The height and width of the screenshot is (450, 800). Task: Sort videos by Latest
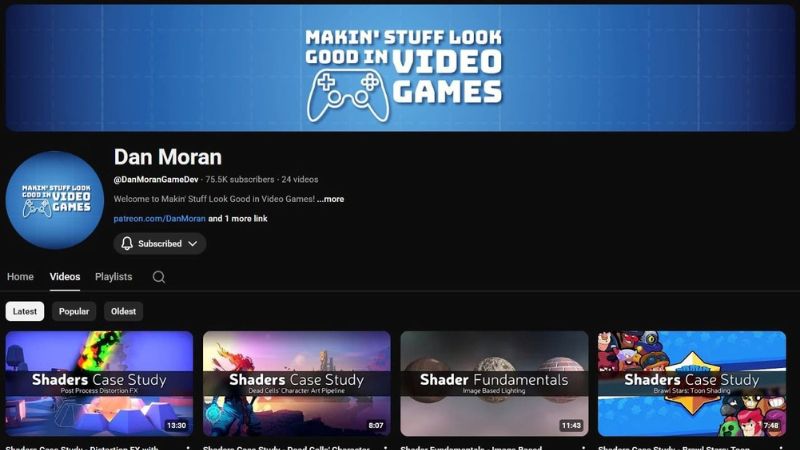[x=24, y=311]
